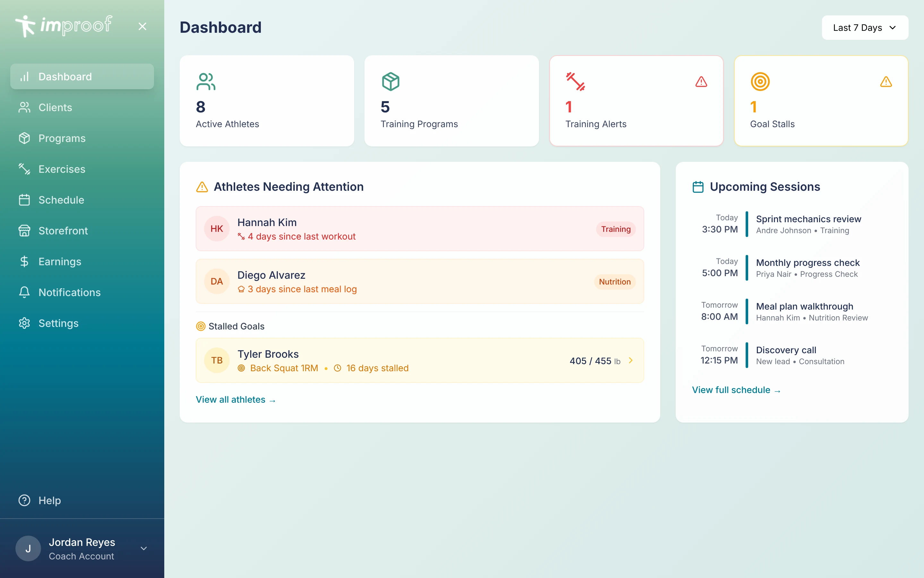
Task: Click the Training tag on Hannah Kim
Action: tap(616, 229)
